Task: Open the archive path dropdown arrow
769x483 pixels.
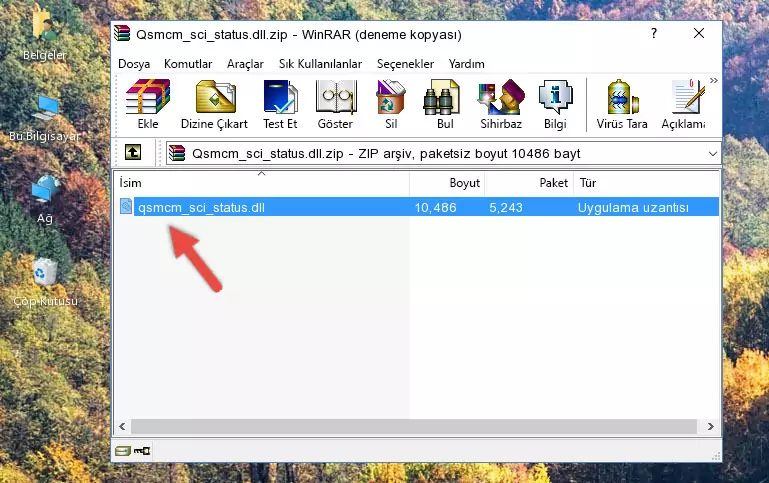Action: tap(713, 153)
